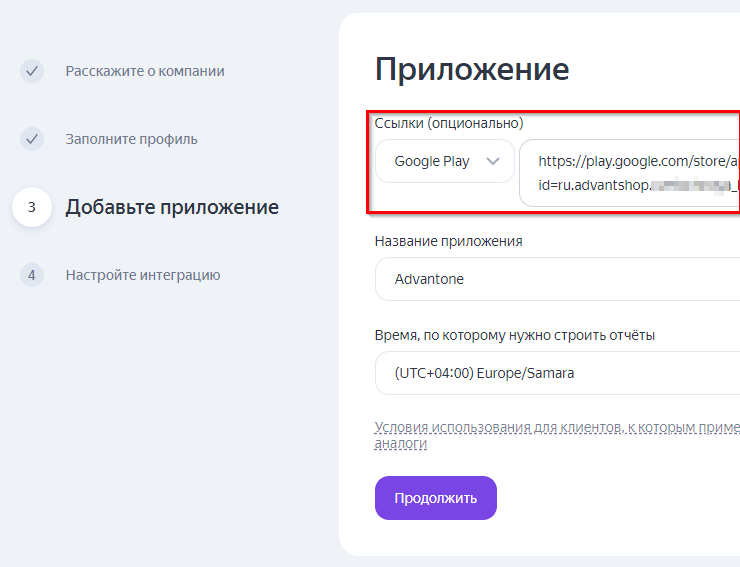Open the Заполните профиль step

132,139
